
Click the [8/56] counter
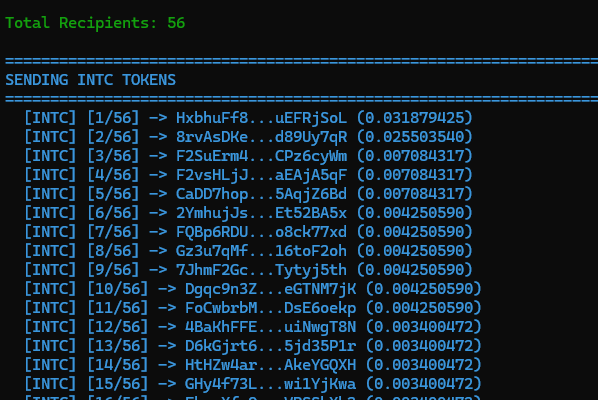pos(113,251)
